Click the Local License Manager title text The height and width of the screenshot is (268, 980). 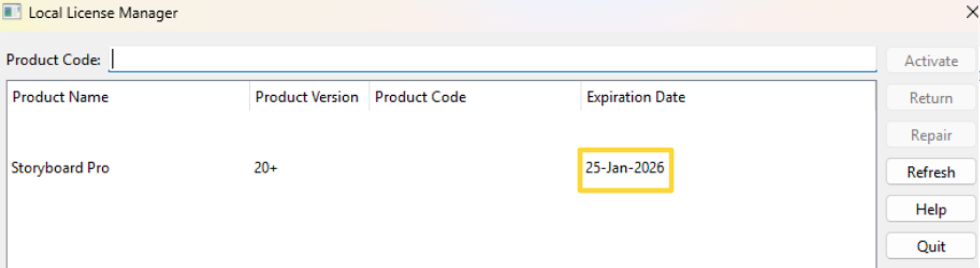click(x=103, y=13)
